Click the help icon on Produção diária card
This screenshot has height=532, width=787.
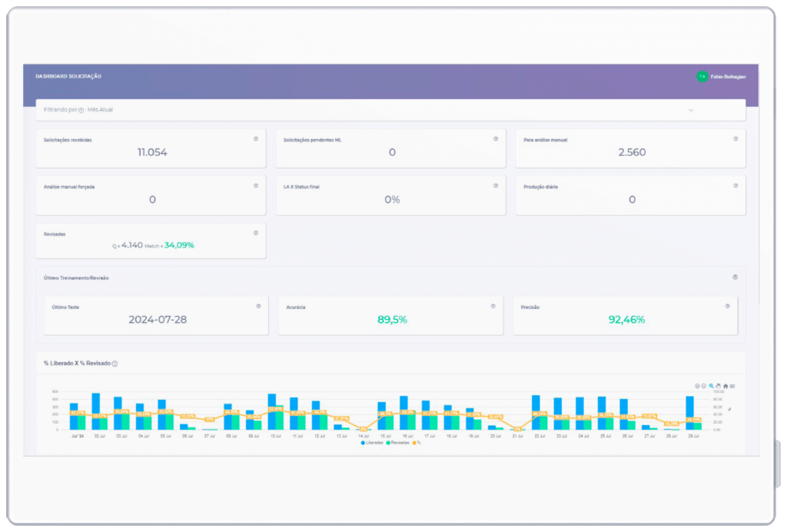coord(736,185)
